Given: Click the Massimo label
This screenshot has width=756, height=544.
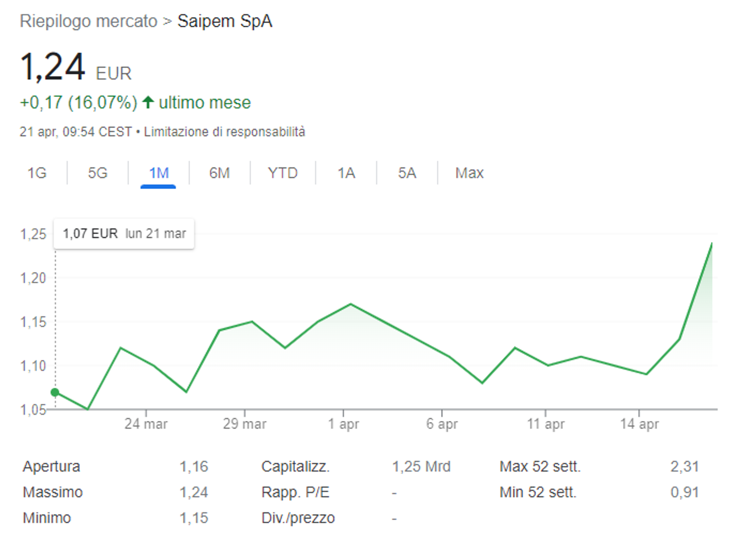Looking at the screenshot, I should 52,492.
